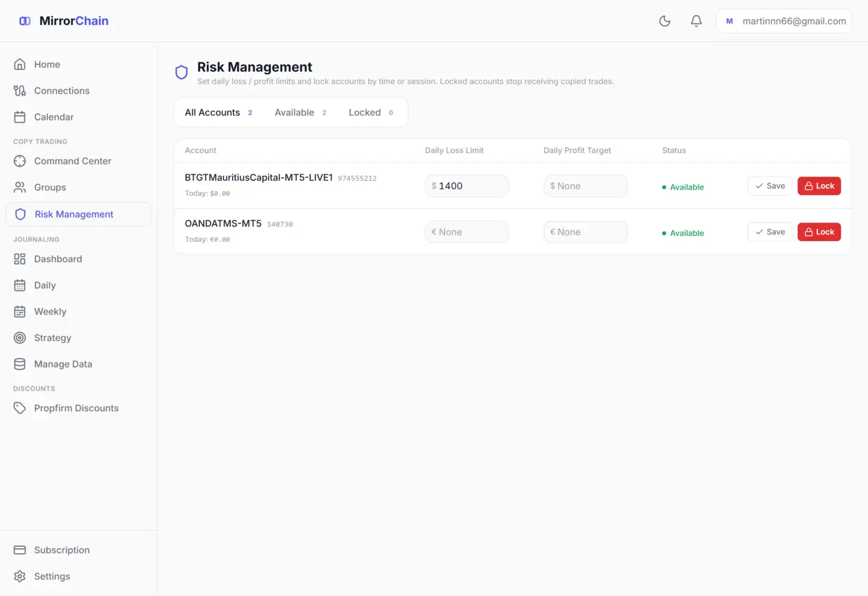
Task: Click the Available status for OANDATMS-MT5 row
Action: tap(683, 233)
